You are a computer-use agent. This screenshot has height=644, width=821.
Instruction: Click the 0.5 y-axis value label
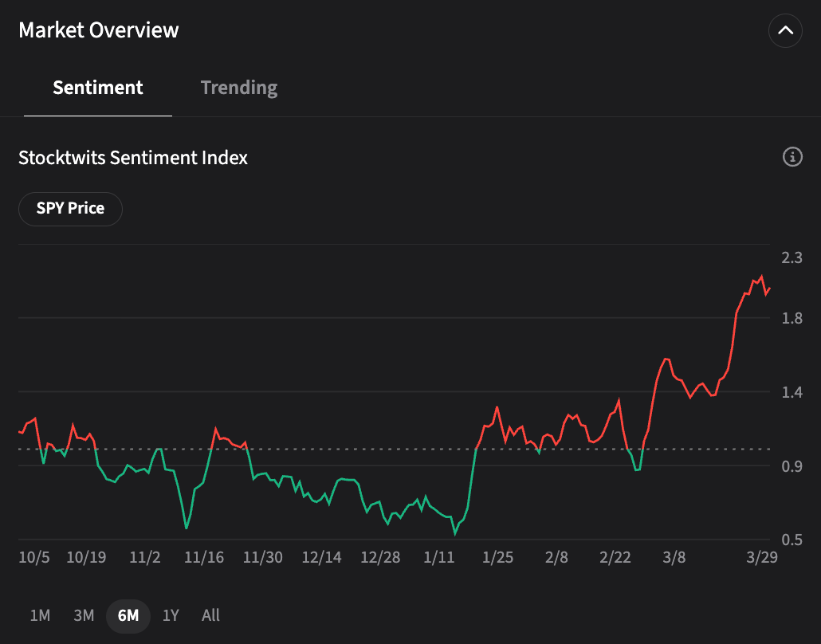[x=792, y=540]
